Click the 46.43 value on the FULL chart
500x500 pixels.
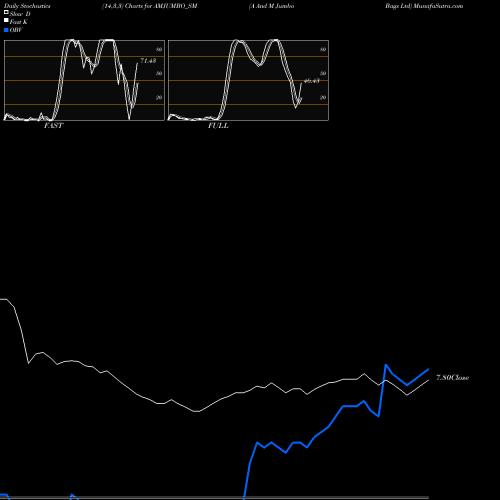click(x=312, y=81)
